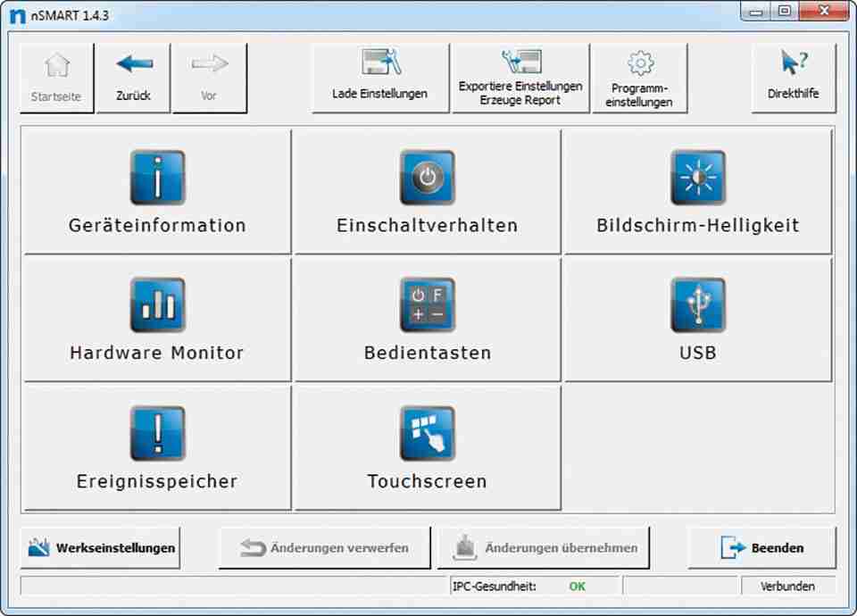Screen dimensions: 857x616
Task: Click the Startseite home button
Action: point(57,78)
